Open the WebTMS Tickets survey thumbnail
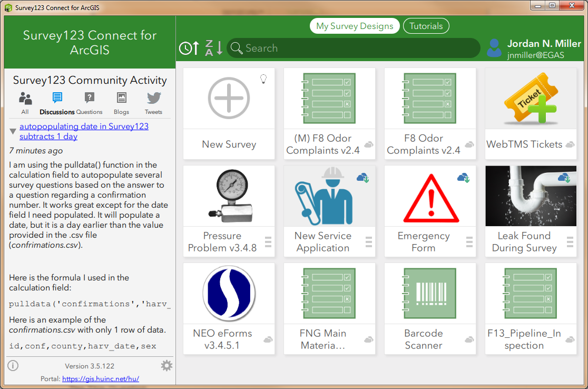 pyautogui.click(x=531, y=98)
